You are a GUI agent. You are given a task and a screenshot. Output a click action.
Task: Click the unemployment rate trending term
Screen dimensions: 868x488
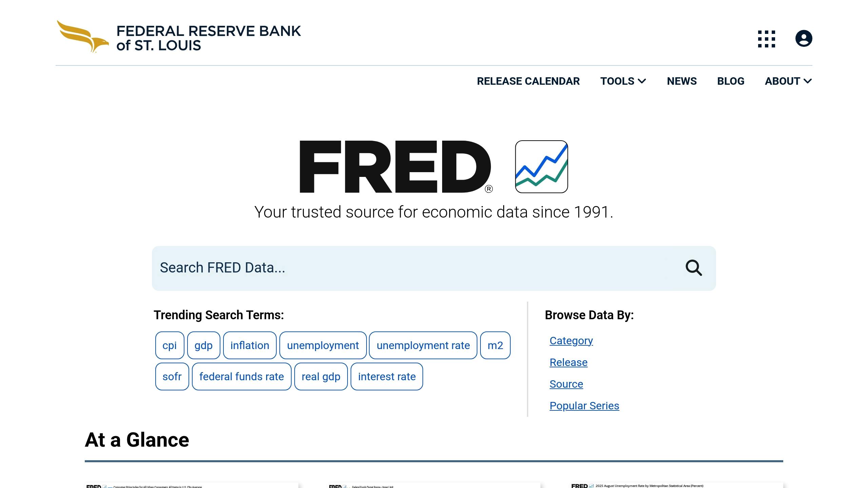click(x=423, y=345)
